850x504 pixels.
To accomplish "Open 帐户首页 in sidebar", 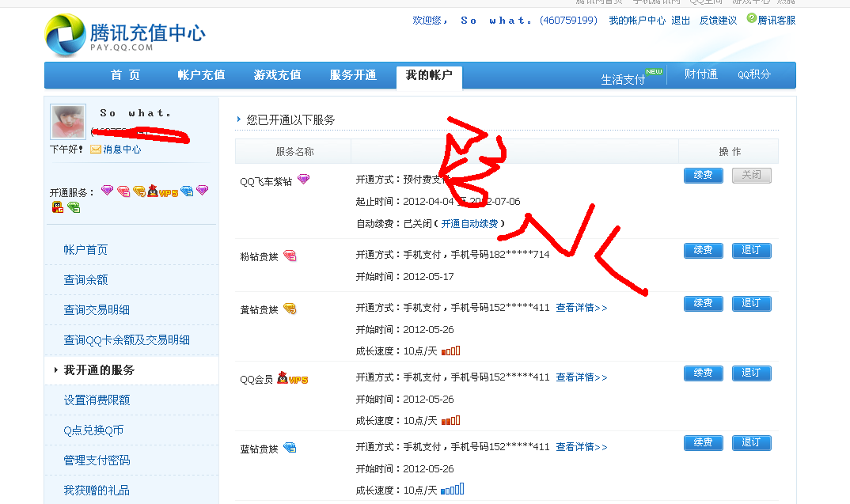I will coord(85,250).
